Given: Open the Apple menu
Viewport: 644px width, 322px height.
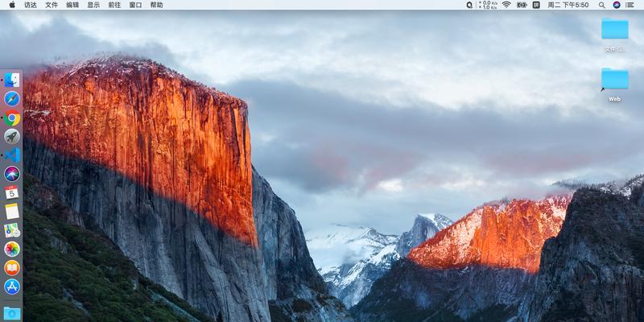Looking at the screenshot, I should pyautogui.click(x=12, y=5).
